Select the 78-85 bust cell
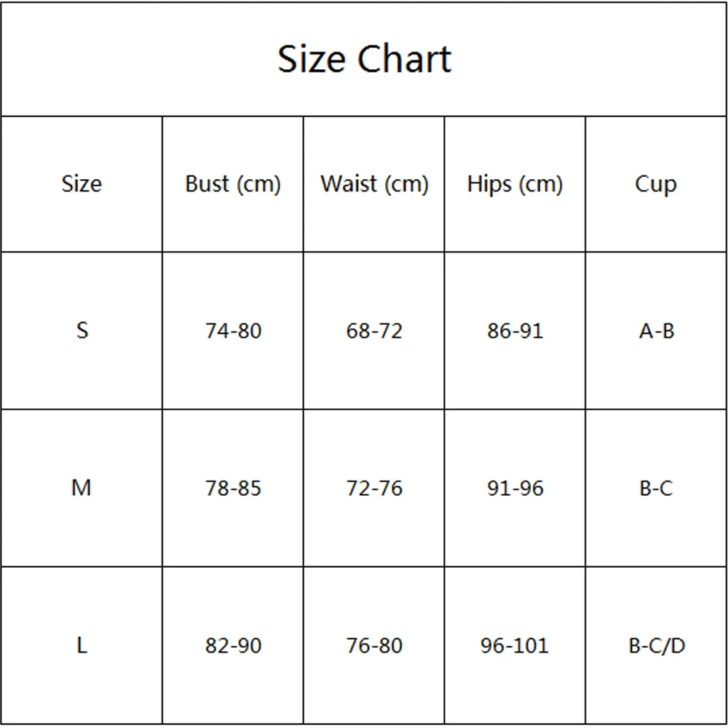 [x=233, y=488]
